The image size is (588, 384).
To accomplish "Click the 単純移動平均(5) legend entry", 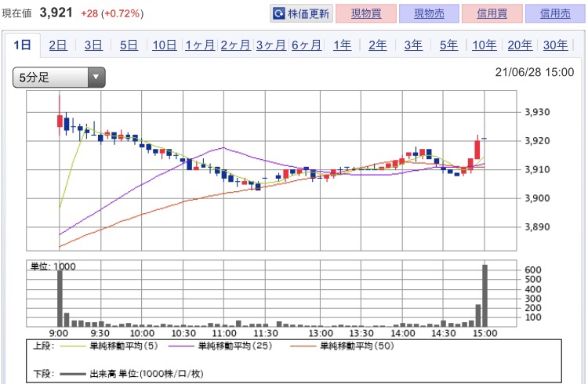I will [x=109, y=346].
